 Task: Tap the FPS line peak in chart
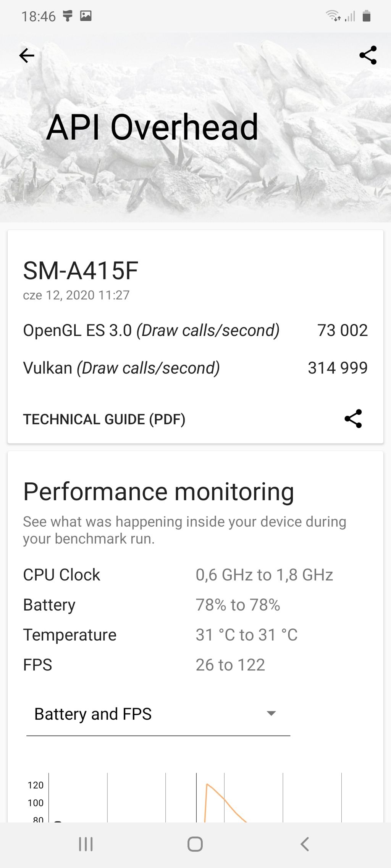(x=207, y=785)
